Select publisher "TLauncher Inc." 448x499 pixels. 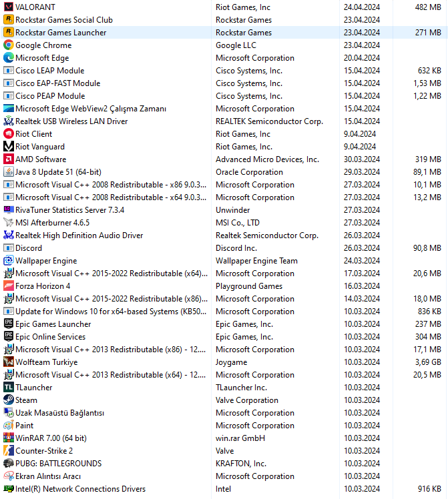(241, 388)
